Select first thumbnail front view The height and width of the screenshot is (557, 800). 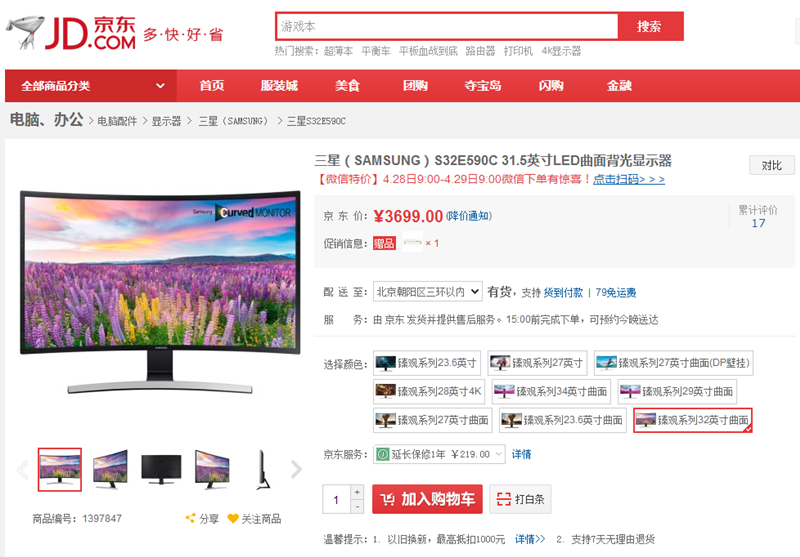(60, 469)
